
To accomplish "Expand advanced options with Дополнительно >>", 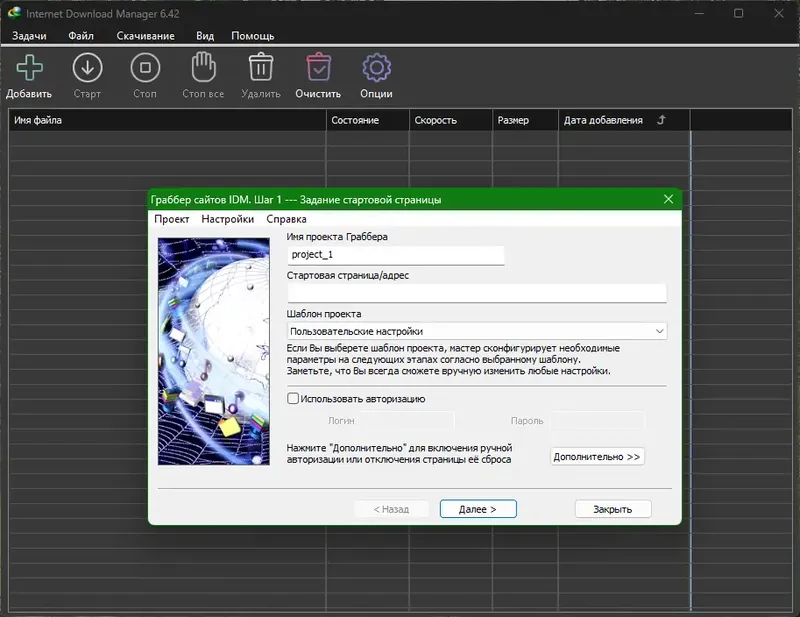I will [x=597, y=456].
